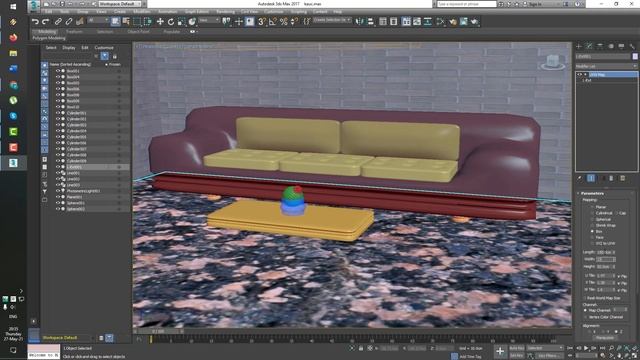
Task: Select Cylindrical mapping radio button
Action: pos(593,213)
